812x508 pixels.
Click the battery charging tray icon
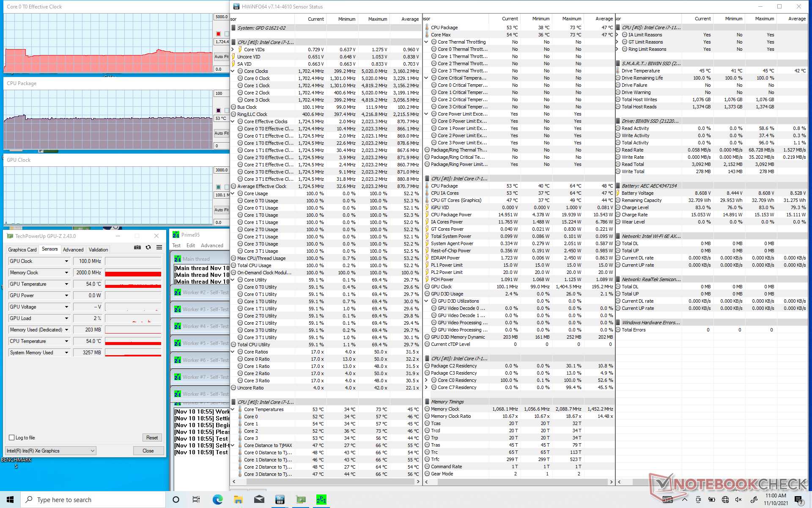coord(712,500)
